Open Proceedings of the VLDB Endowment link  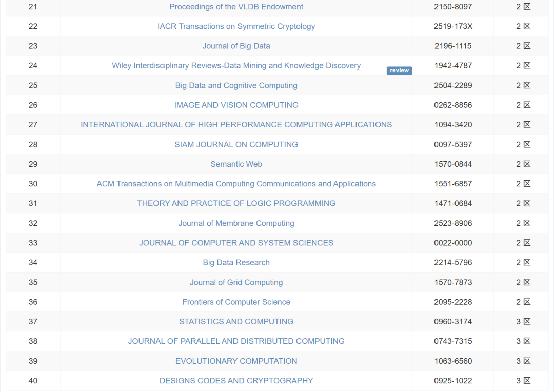[236, 7]
